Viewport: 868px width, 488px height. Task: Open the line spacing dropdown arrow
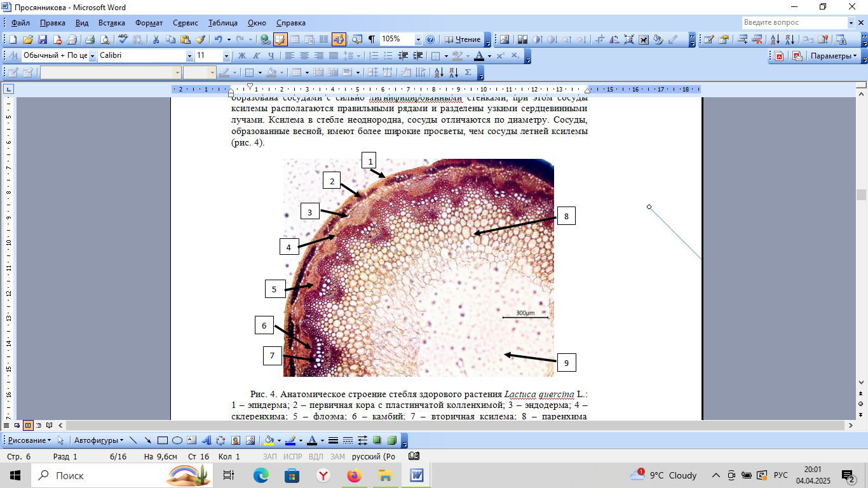[x=359, y=56]
